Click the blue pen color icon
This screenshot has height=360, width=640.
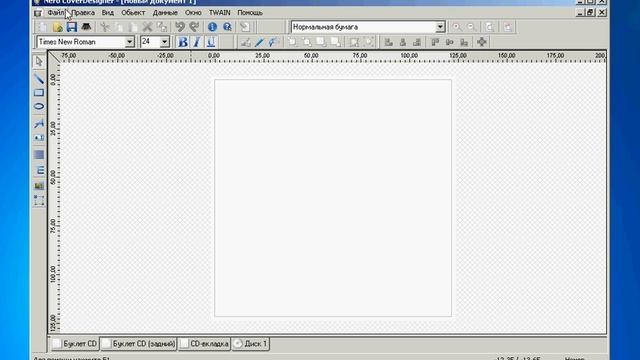(x=259, y=42)
